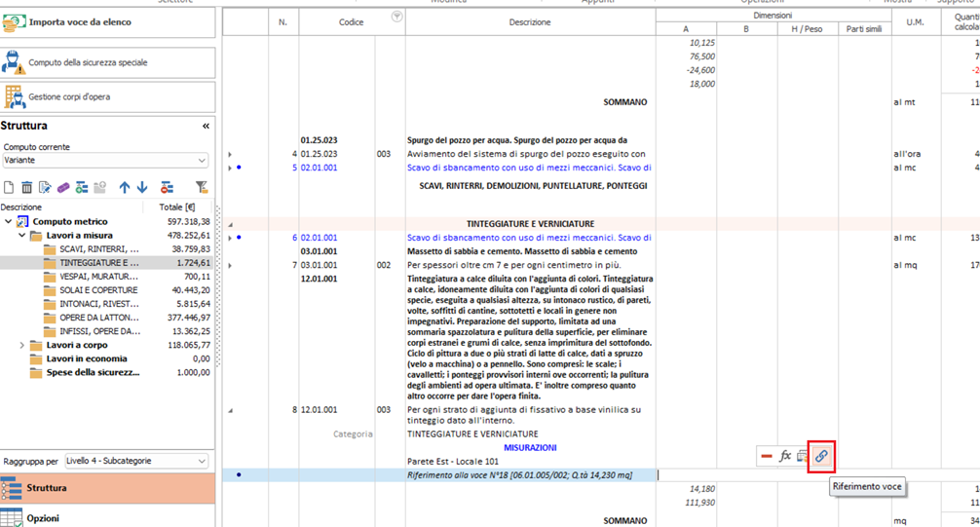Click the empty A cell of Riferimento row
The width and height of the screenshot is (980, 527).
[x=687, y=475]
